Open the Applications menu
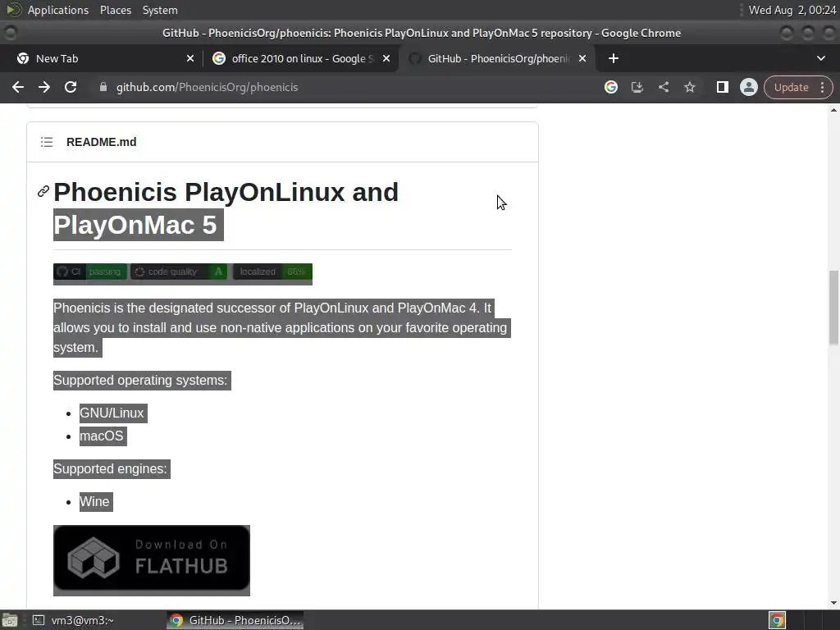The width and height of the screenshot is (840, 630). click(x=58, y=10)
